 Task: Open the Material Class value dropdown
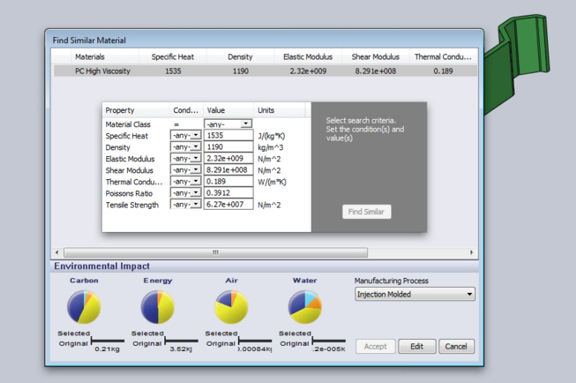[228, 124]
